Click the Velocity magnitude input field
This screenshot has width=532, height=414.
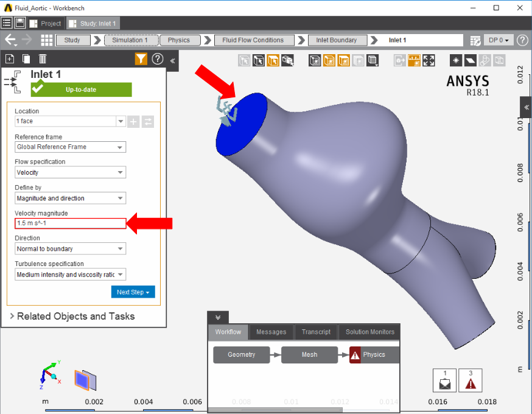pyautogui.click(x=70, y=223)
